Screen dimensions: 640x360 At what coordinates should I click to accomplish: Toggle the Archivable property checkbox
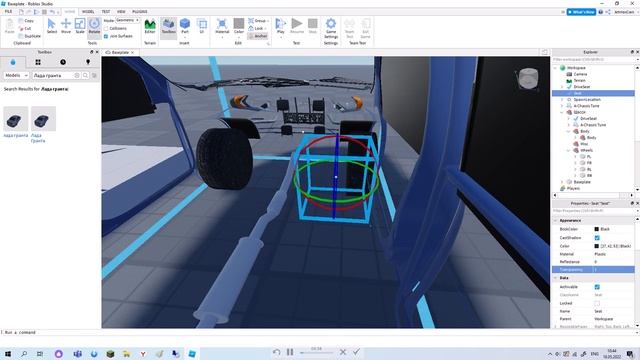click(x=597, y=287)
